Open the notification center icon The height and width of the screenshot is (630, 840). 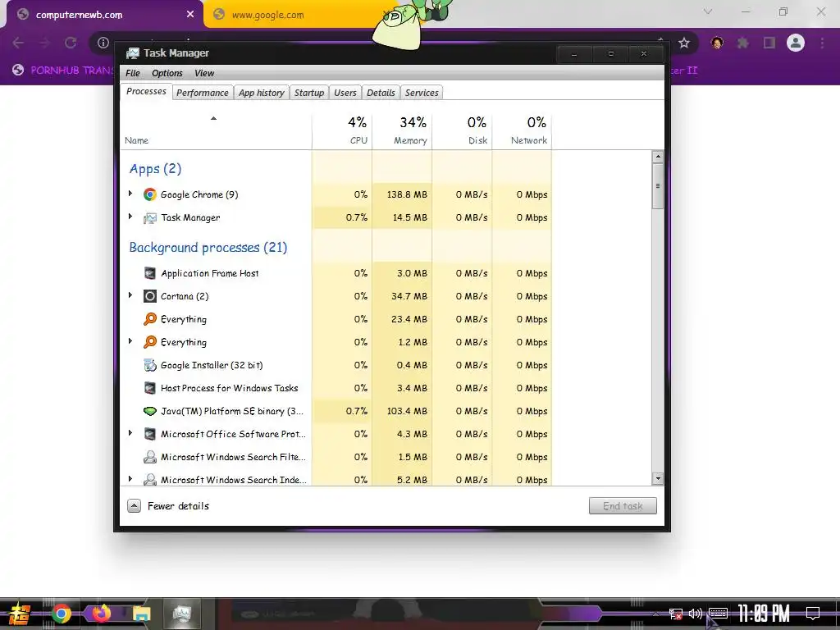[813, 614]
